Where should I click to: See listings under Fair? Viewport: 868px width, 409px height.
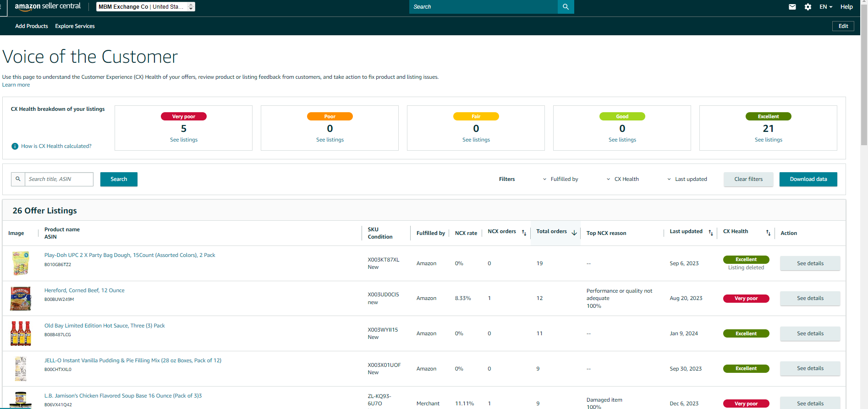(476, 140)
